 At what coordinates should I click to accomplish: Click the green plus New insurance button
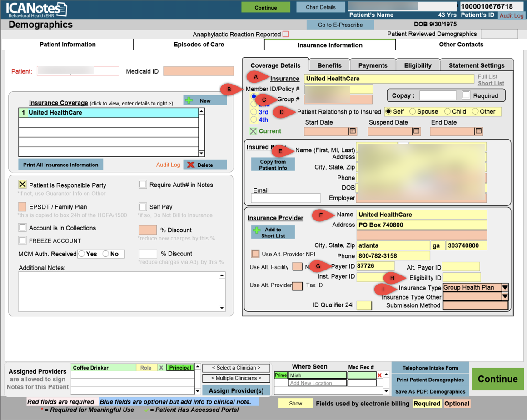205,100
